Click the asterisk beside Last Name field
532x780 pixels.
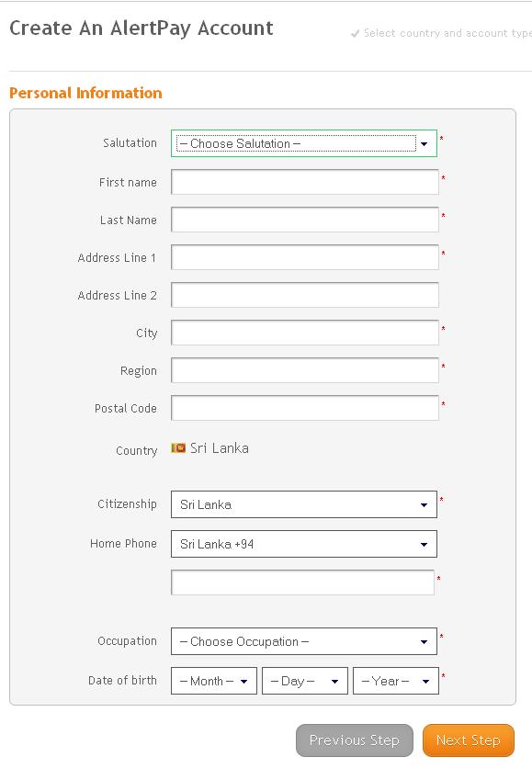[x=445, y=213]
